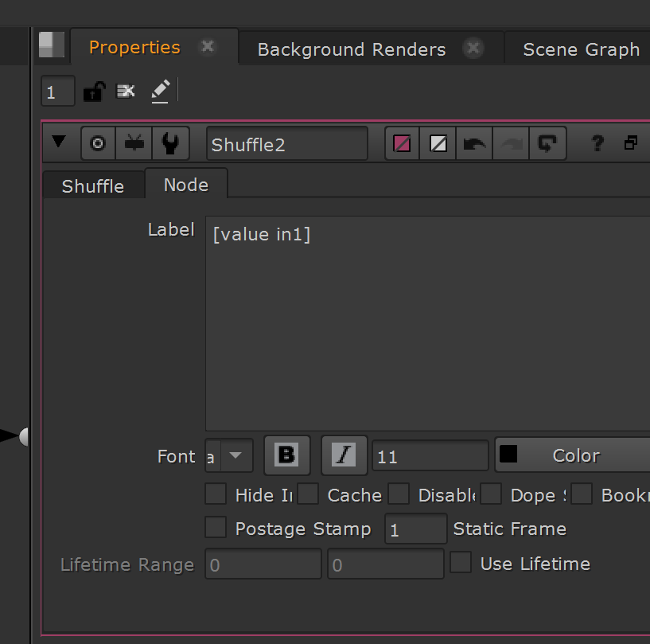
Task: Close the Background Renders tab
Action: pos(473,49)
